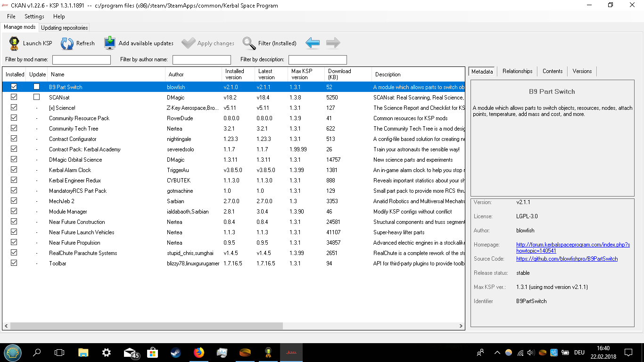Click the blue back arrow icon
This screenshot has height=362, width=644.
tap(313, 43)
